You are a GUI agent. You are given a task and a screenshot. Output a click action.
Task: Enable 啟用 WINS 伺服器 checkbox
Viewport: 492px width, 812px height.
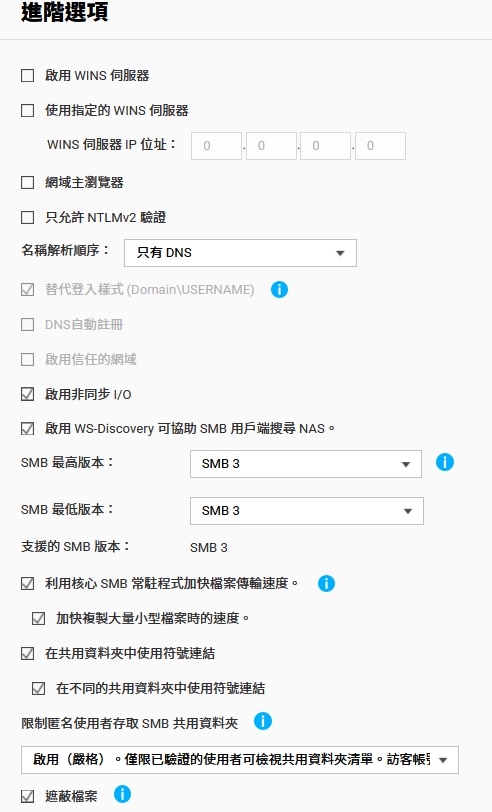pyautogui.click(x=27, y=76)
